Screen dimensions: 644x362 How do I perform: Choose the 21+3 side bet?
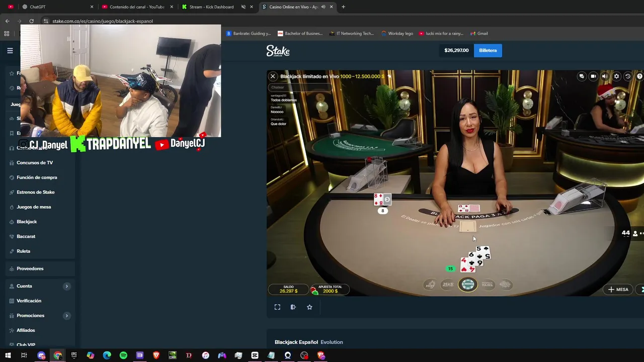tap(448, 285)
